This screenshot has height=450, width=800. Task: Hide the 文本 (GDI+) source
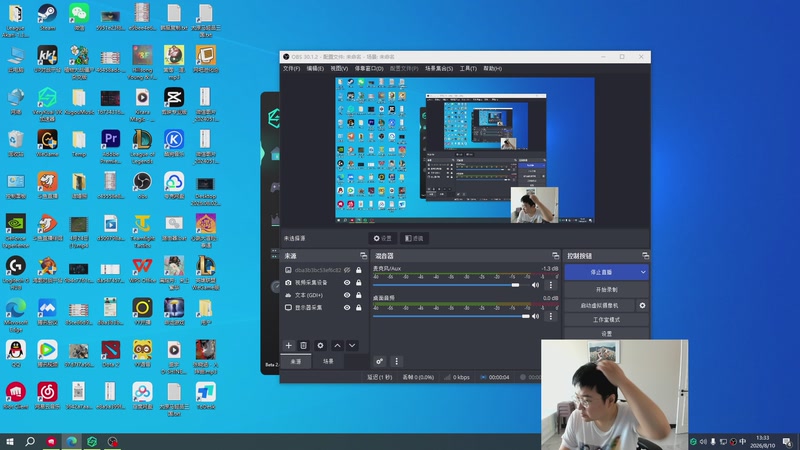coord(347,295)
